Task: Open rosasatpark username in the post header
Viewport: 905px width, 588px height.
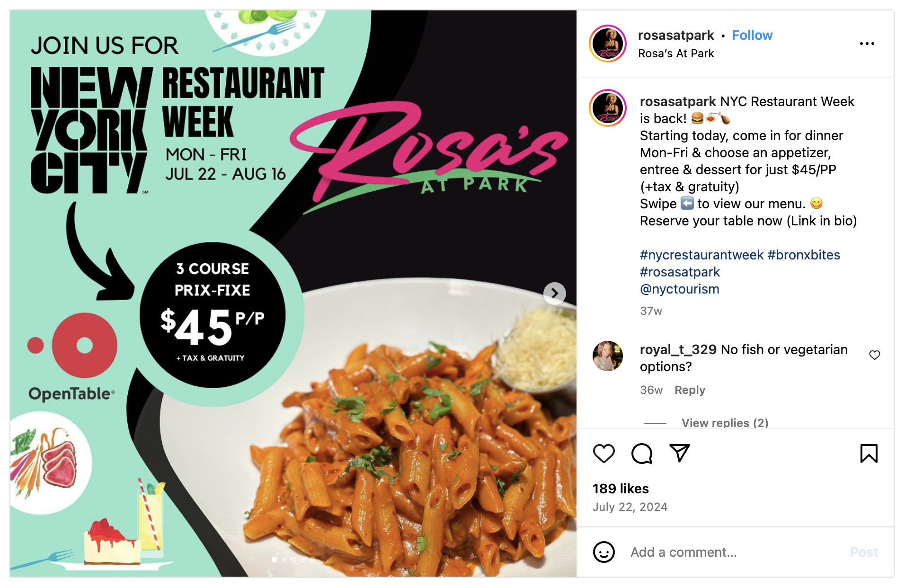Action: pyautogui.click(x=676, y=35)
